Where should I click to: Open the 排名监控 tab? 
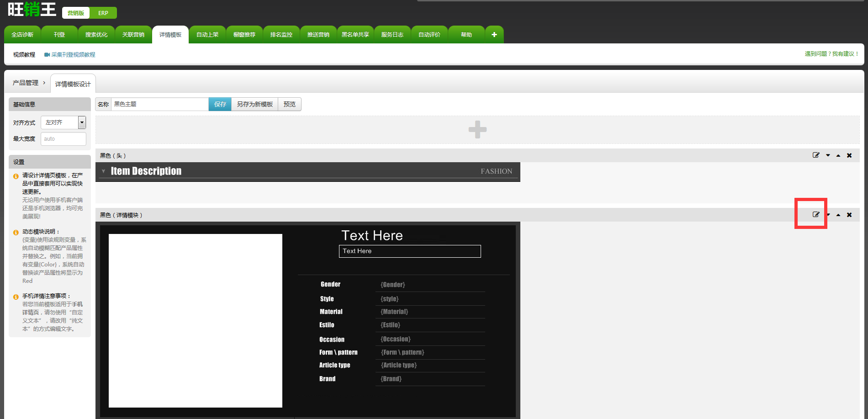[281, 35]
